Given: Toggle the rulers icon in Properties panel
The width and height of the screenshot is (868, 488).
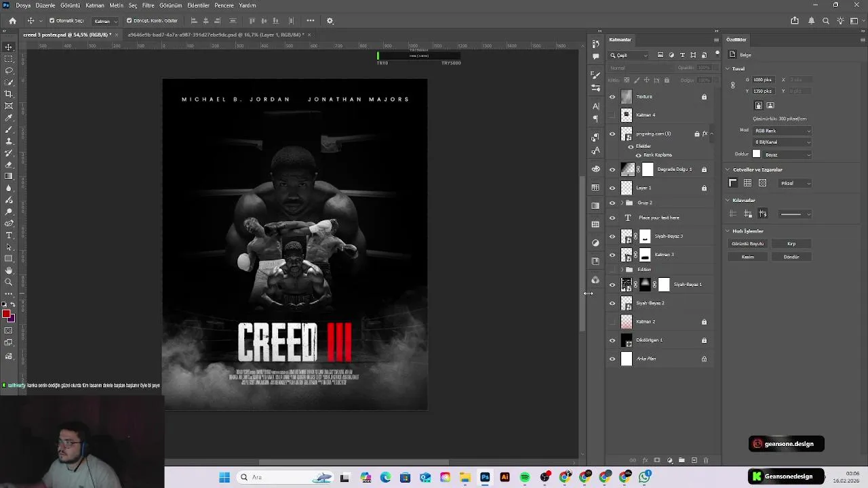Looking at the screenshot, I should 733,183.
